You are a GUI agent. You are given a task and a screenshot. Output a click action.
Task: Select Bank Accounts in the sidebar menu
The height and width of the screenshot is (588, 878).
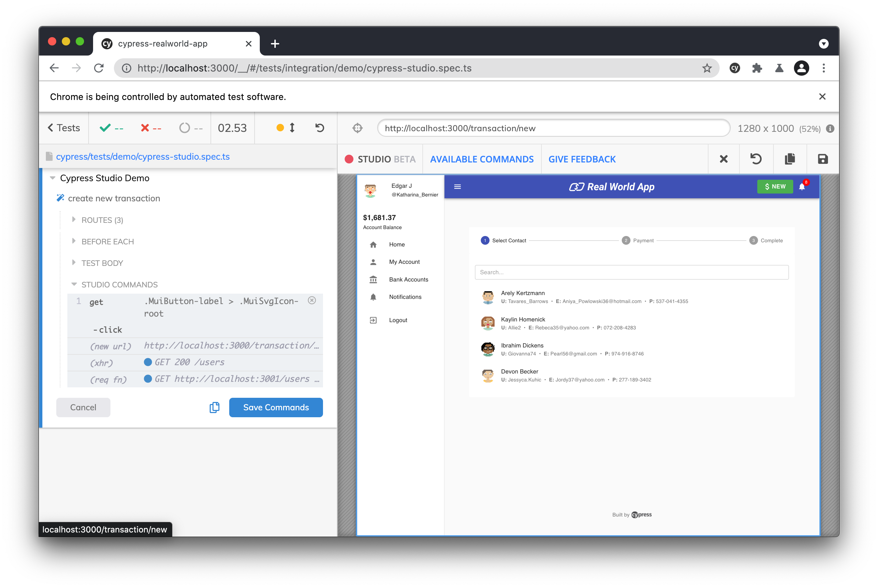pyautogui.click(x=408, y=279)
